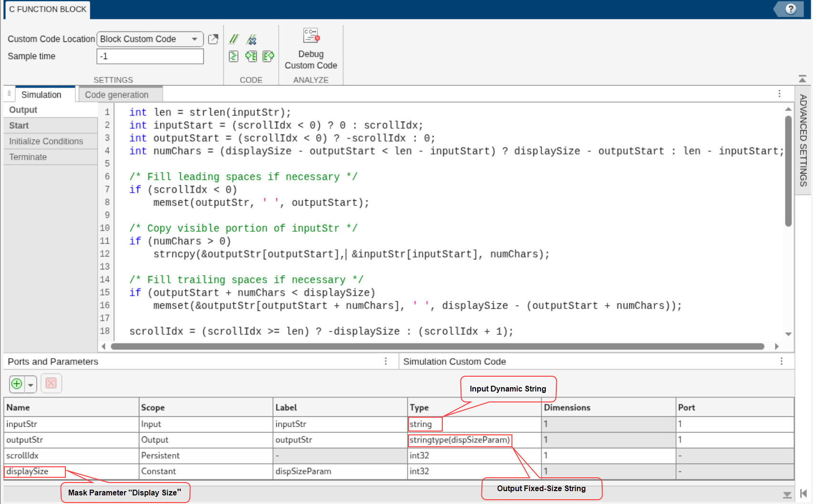The image size is (813, 504).
Task: Click the Comment code icon
Action: 234,39
